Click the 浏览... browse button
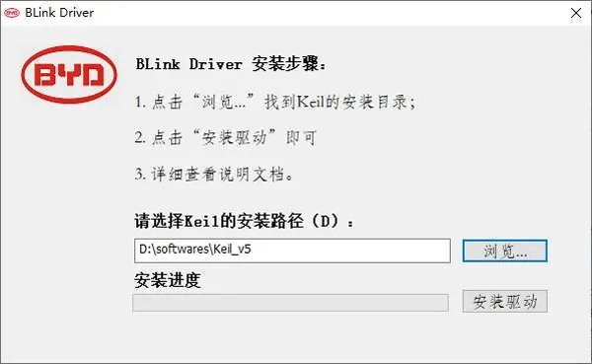Viewport: 592px width, 364px height. [x=505, y=251]
